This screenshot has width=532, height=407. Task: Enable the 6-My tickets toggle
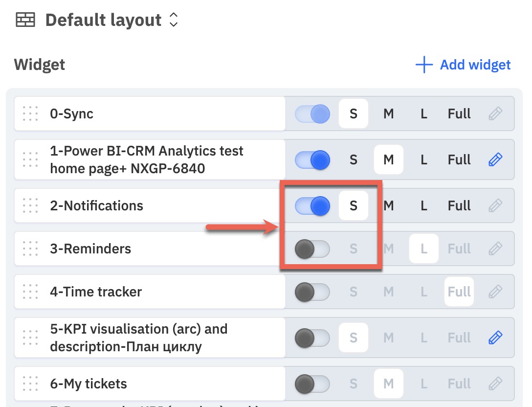pyautogui.click(x=312, y=384)
